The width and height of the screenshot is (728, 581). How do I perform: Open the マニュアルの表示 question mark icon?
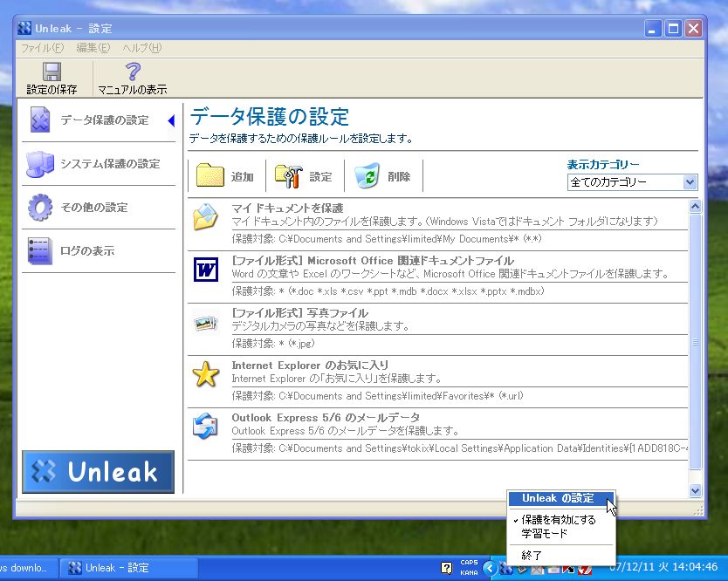tap(133, 72)
